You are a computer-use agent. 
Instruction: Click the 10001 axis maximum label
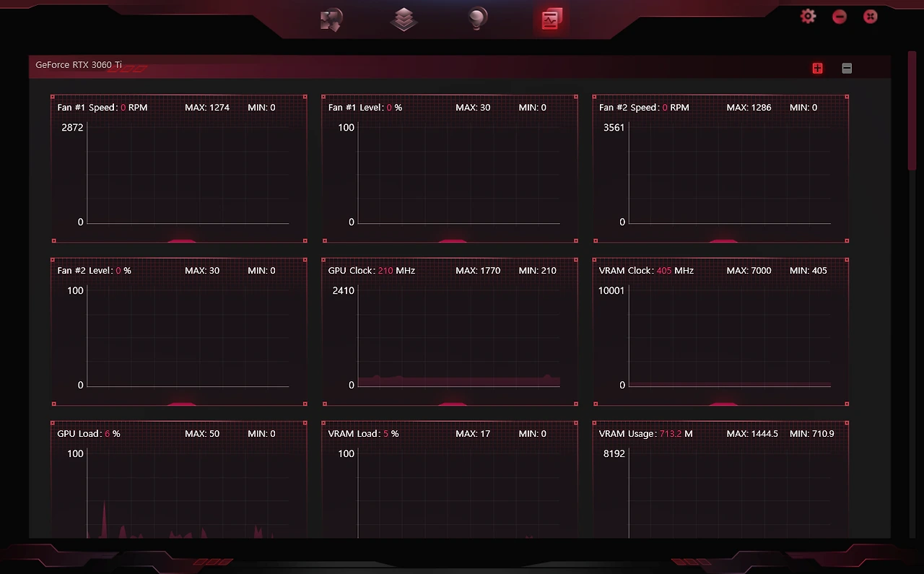click(x=612, y=291)
